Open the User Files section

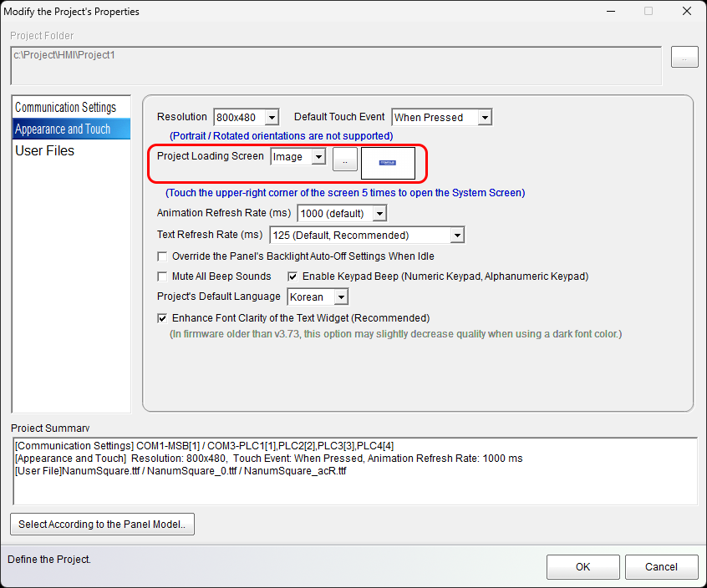point(45,151)
